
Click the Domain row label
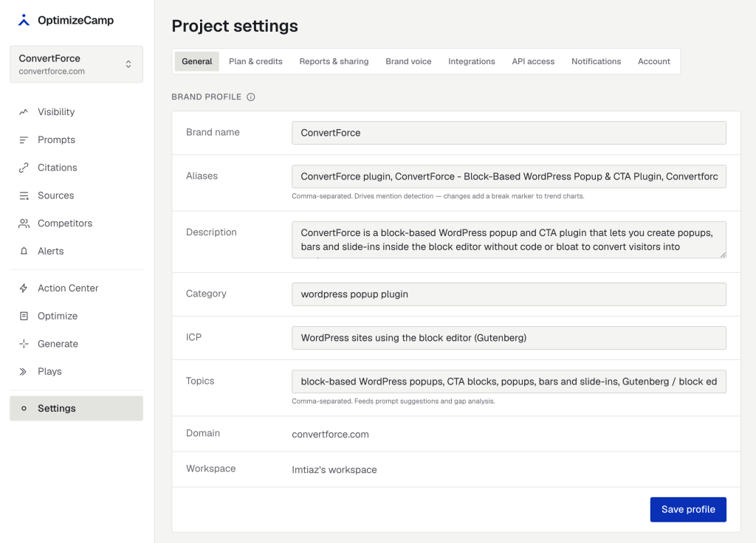click(203, 433)
